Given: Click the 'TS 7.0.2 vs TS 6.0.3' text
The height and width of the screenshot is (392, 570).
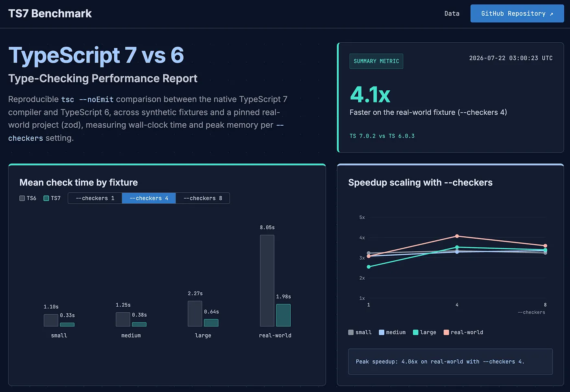Looking at the screenshot, I should pyautogui.click(x=382, y=136).
